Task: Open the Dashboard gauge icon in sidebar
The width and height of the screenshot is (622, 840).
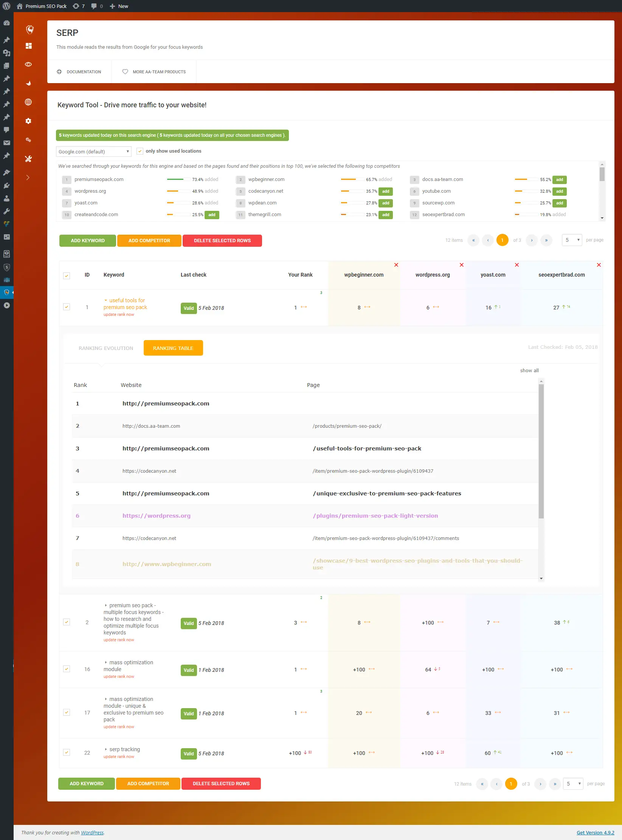Action: click(6, 23)
